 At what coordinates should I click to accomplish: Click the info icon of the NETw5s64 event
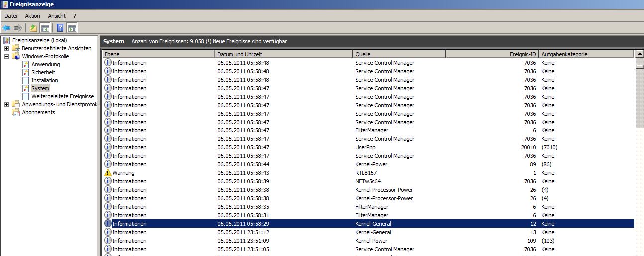point(108,181)
